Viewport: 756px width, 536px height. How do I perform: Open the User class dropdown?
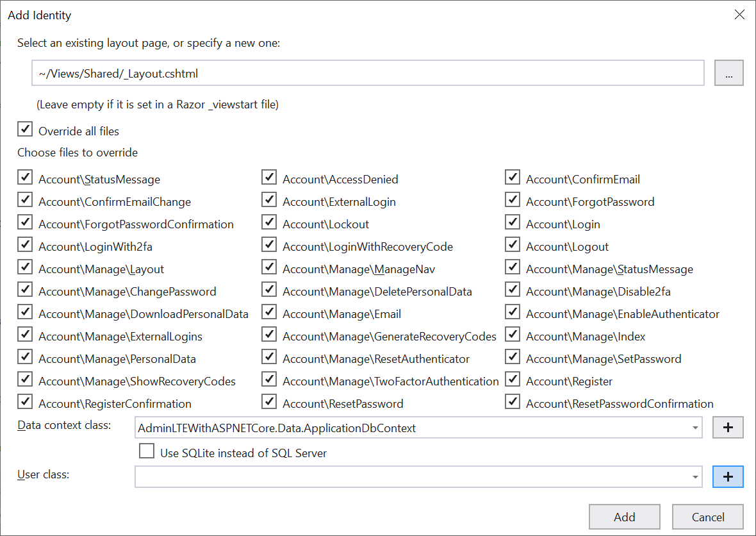click(x=696, y=476)
